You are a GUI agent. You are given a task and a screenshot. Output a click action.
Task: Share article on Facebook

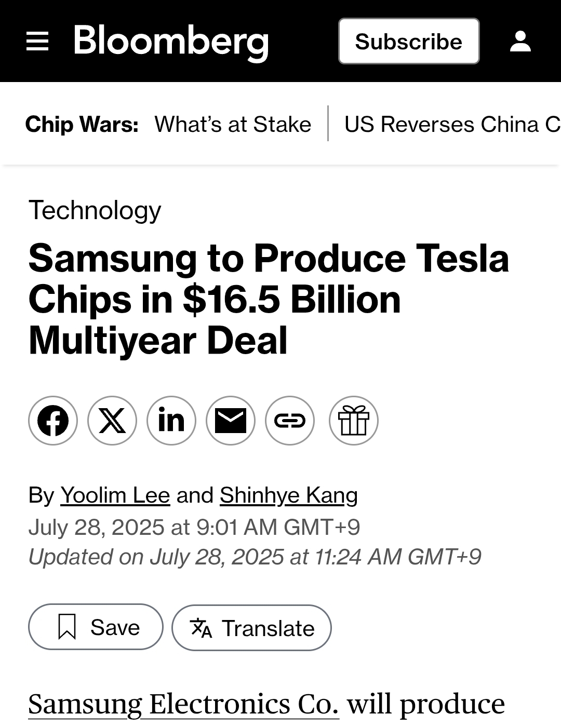(53, 421)
